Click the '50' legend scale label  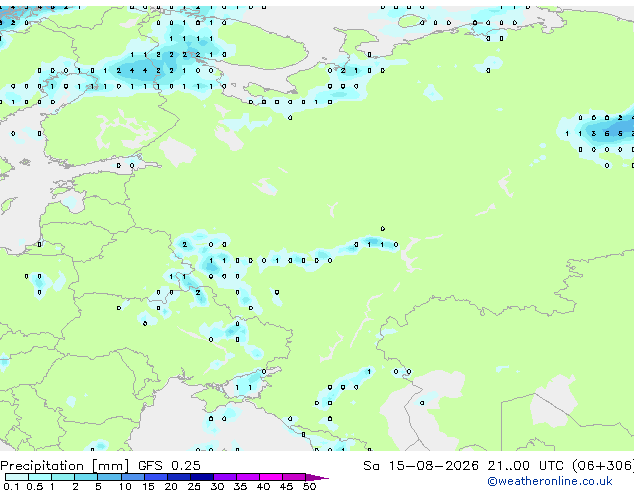pos(309,486)
